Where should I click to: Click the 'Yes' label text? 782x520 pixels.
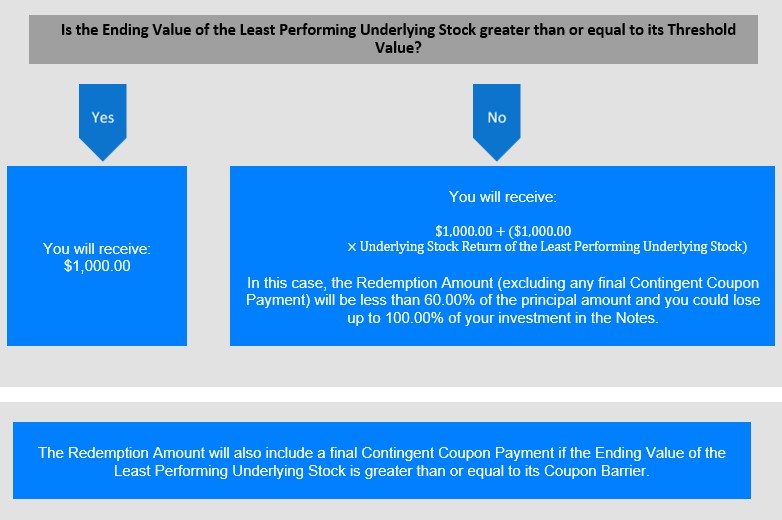(103, 118)
